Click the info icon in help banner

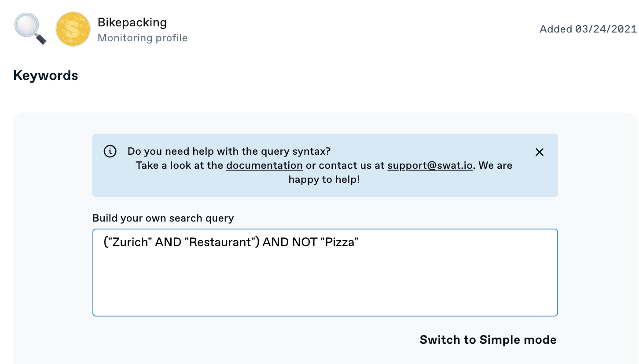point(110,152)
